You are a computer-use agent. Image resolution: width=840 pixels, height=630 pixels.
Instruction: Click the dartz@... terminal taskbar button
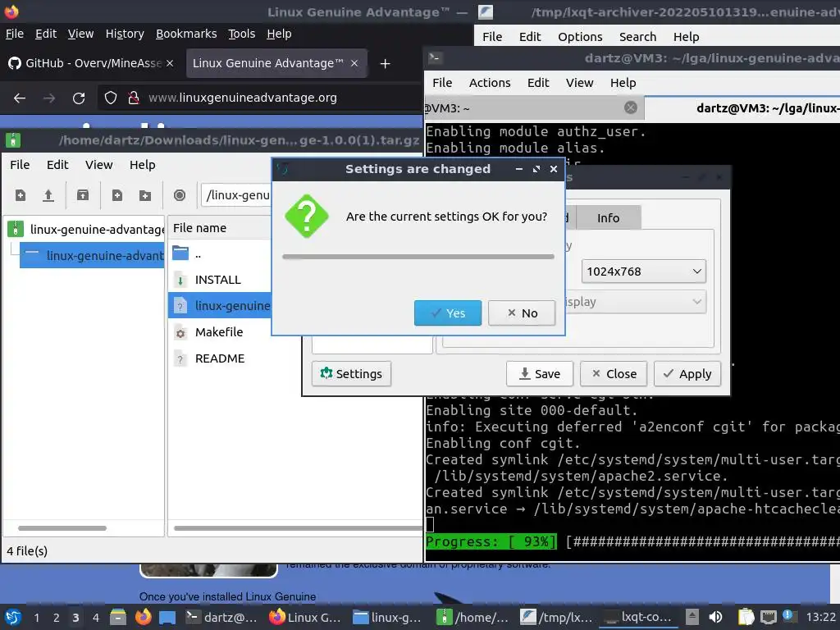221,618
